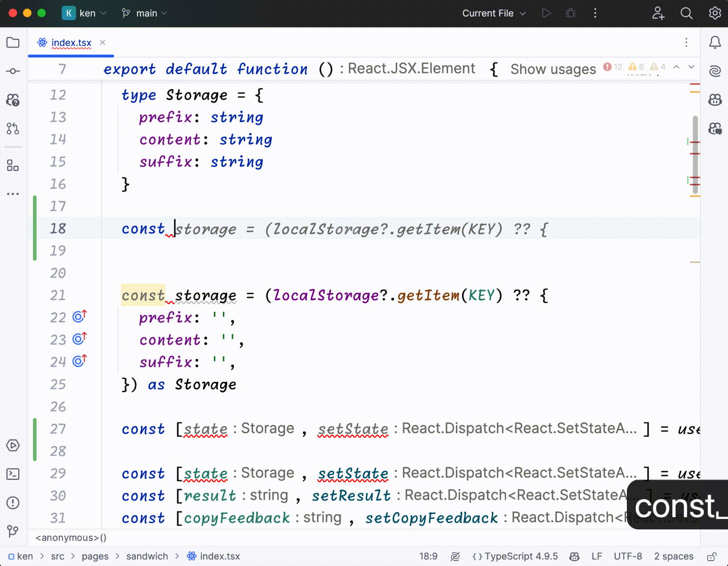Open the AI Assistant spiral icon
This screenshot has width=728, height=566.
[715, 71]
